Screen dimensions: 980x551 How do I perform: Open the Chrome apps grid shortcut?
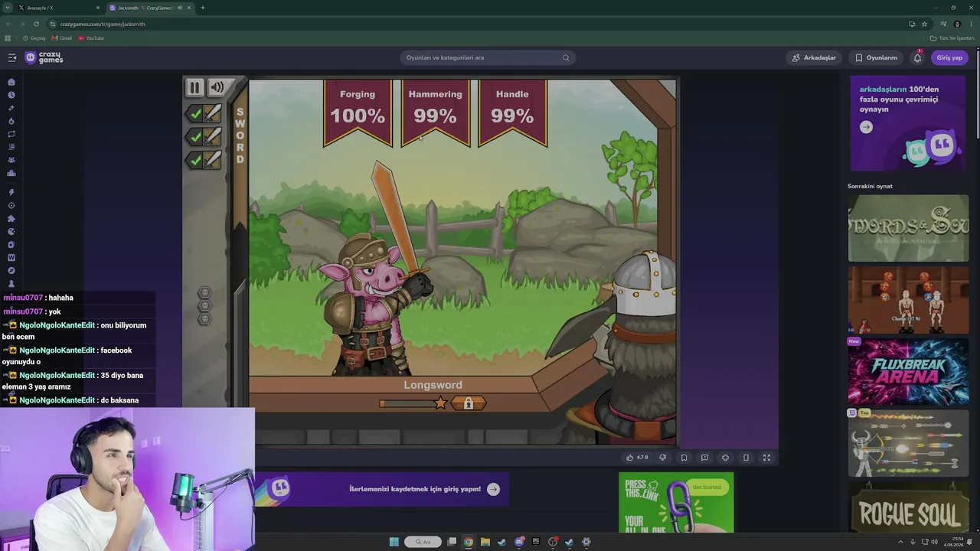(x=8, y=38)
